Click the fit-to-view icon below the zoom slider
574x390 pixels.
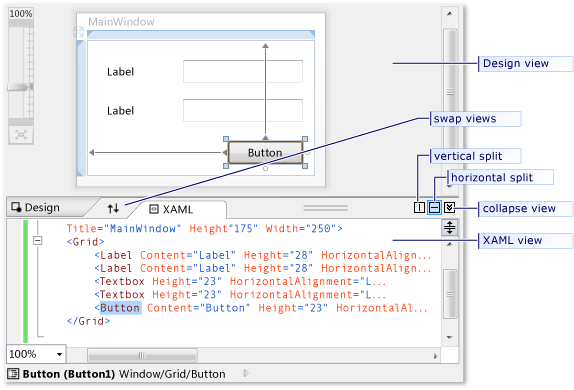click(21, 135)
